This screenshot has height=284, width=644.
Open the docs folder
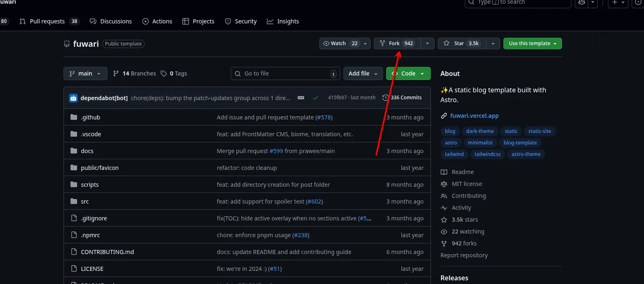point(87,151)
